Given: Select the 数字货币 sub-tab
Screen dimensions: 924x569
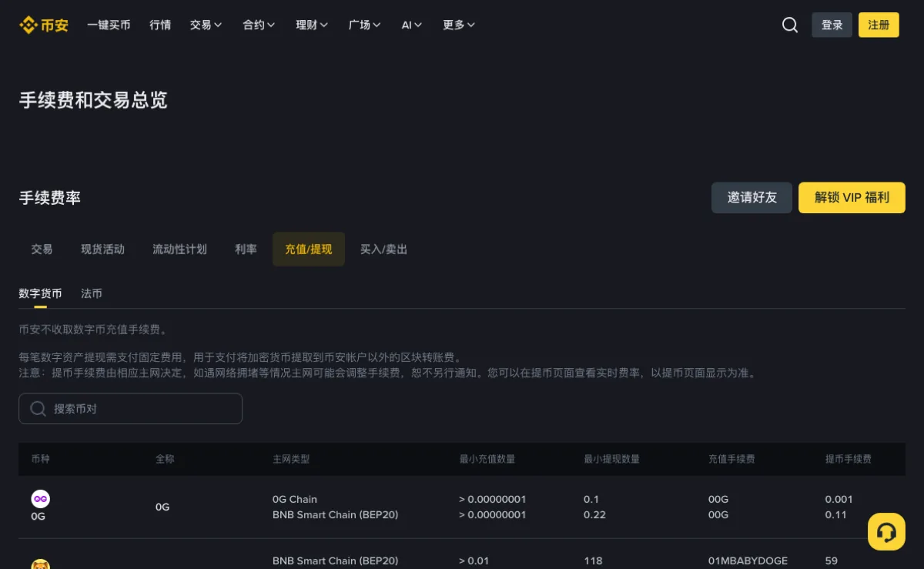Looking at the screenshot, I should [40, 294].
